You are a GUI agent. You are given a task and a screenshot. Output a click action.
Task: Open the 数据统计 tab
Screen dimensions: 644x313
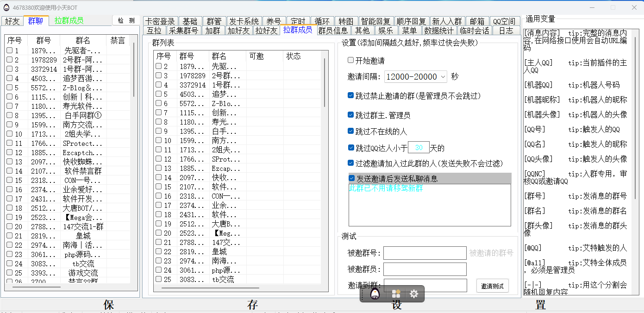pos(438,31)
